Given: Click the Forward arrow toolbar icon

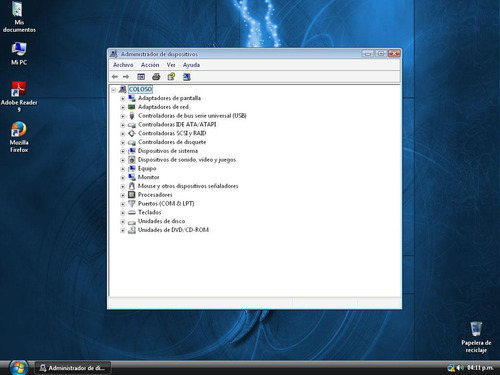Looking at the screenshot, I should 126,77.
